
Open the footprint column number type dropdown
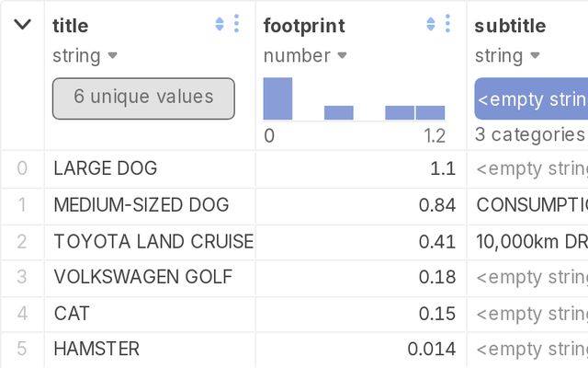point(342,56)
